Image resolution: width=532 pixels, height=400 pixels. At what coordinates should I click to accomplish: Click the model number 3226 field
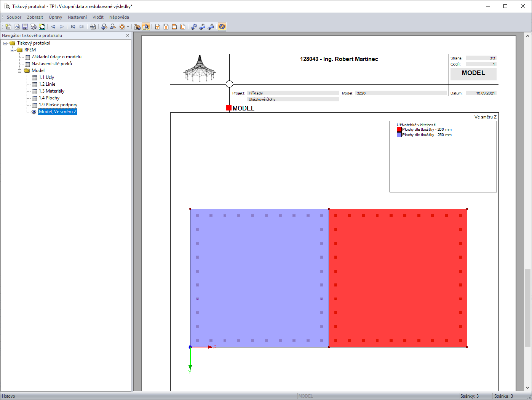[x=401, y=93]
